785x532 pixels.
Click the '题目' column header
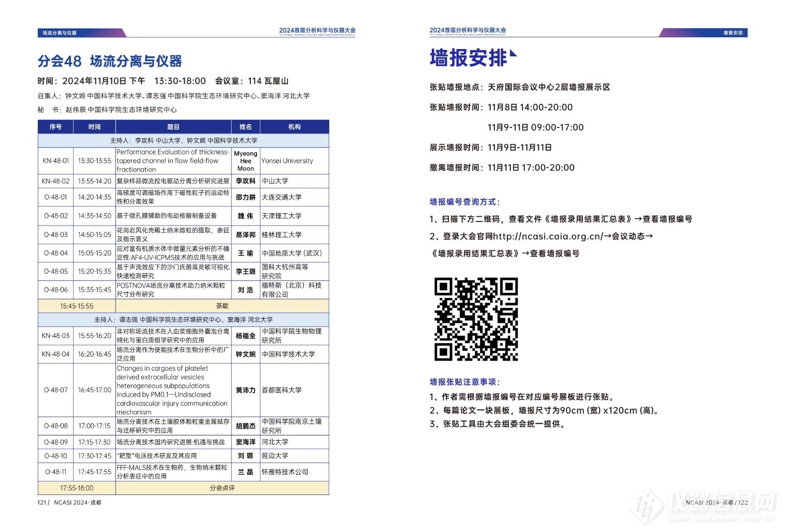(174, 127)
